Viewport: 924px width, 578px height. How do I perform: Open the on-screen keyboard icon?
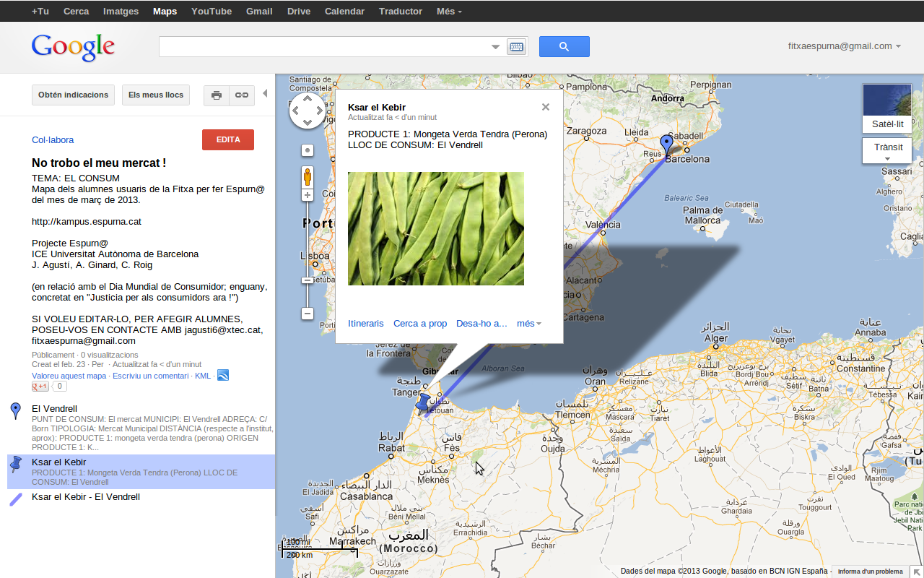coord(516,46)
